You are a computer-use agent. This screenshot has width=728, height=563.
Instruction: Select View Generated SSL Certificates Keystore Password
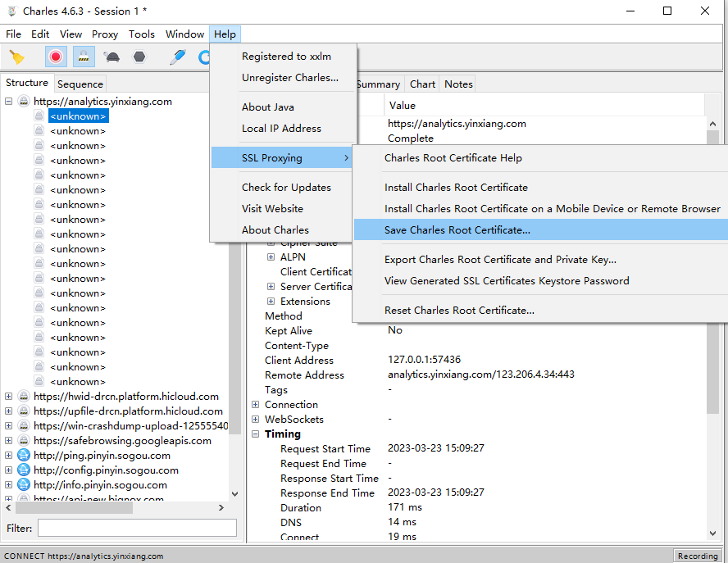point(541,281)
